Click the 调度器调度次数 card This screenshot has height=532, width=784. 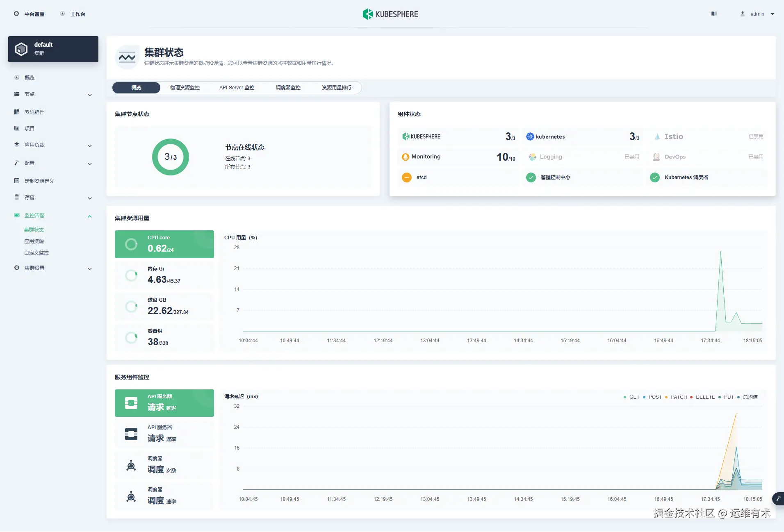point(164,465)
